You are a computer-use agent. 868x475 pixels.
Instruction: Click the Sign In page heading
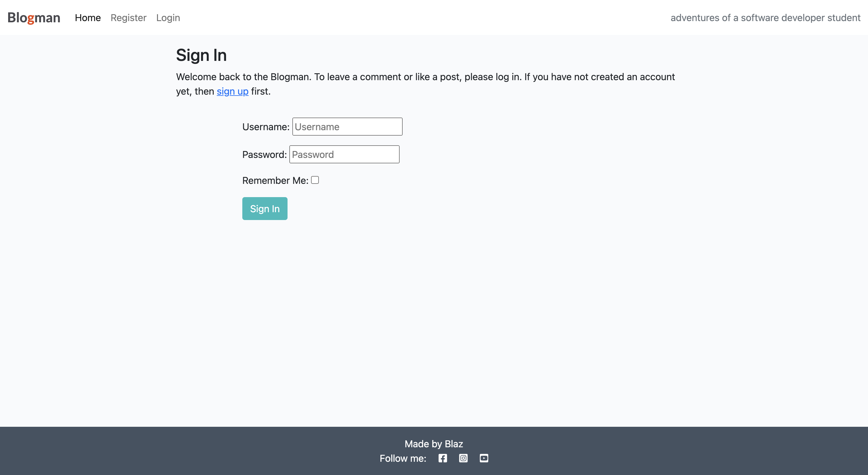click(201, 55)
